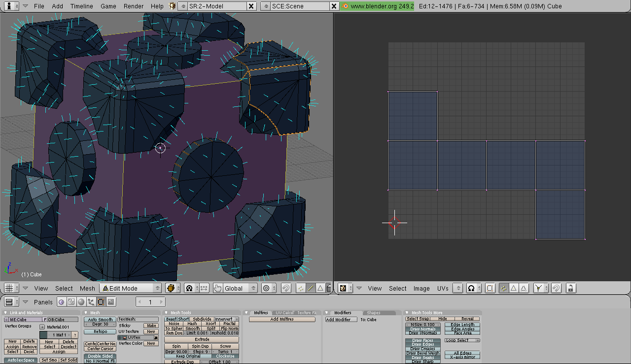Viewport: 631px width, 364px height.
Task: Toggle UV sync selection square icon
Action: (490, 288)
